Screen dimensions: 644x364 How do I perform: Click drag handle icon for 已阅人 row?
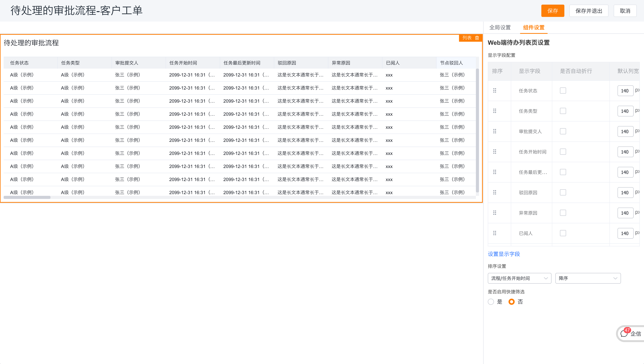coord(495,233)
